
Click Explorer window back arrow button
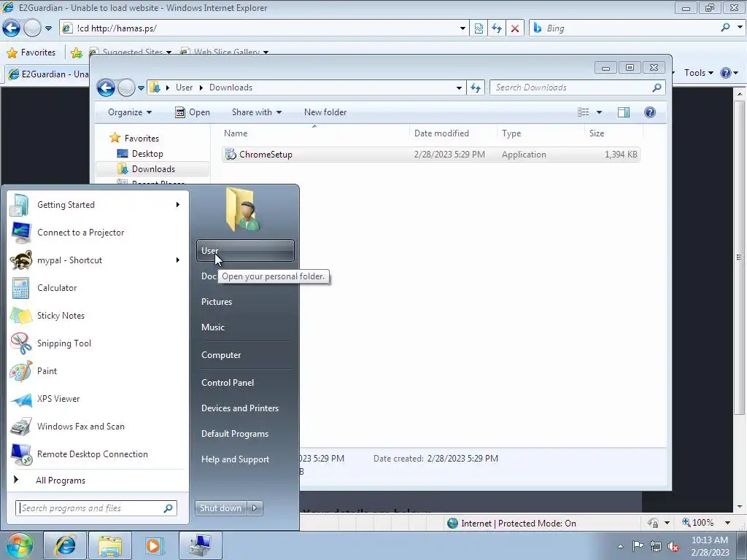click(x=106, y=87)
